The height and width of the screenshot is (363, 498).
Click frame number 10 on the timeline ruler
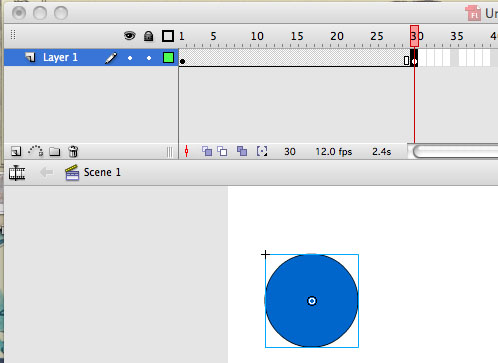click(x=257, y=36)
